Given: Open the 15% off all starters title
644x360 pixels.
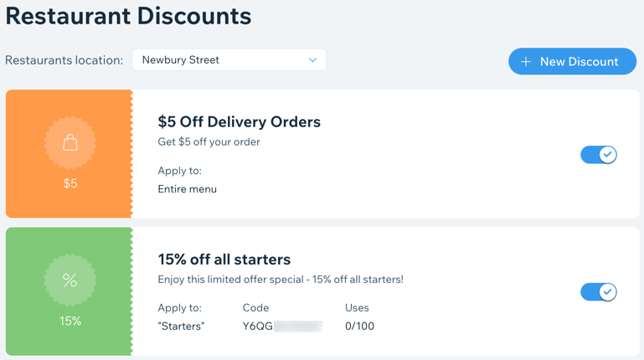Looking at the screenshot, I should point(224,260).
